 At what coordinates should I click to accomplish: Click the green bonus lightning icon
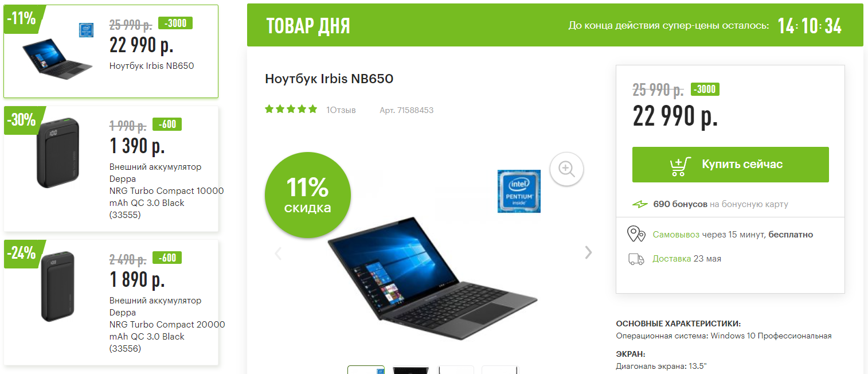pyautogui.click(x=639, y=204)
